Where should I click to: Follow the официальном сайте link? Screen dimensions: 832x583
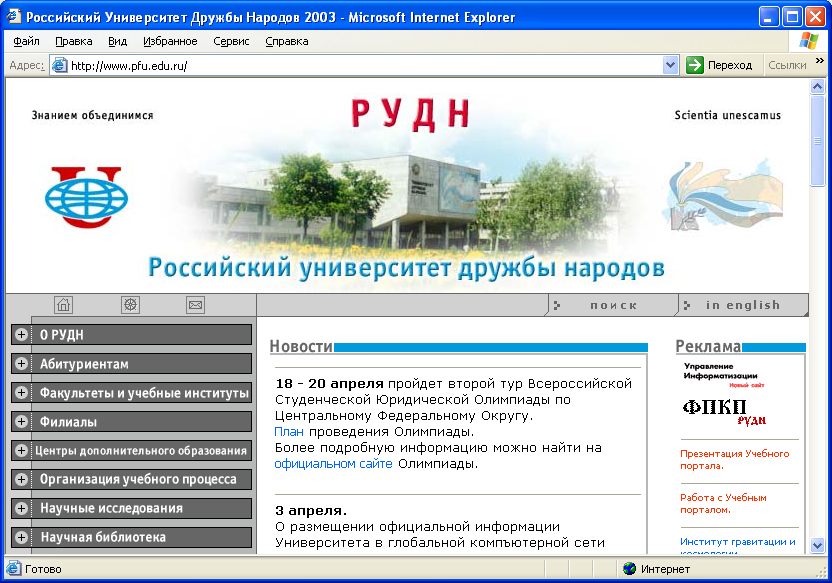[x=333, y=464]
